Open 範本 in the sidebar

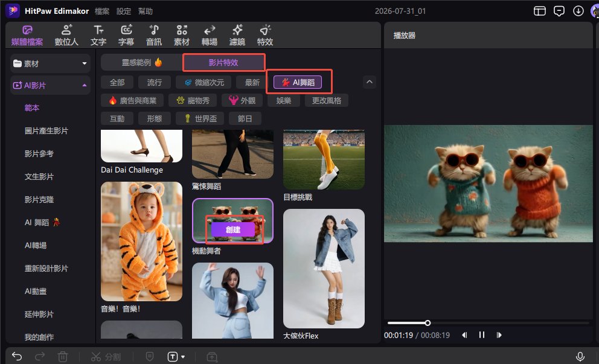32,107
